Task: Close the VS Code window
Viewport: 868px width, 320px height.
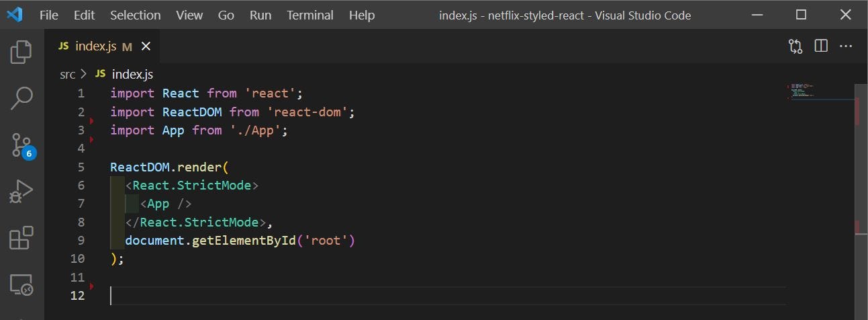Action: pos(846,15)
